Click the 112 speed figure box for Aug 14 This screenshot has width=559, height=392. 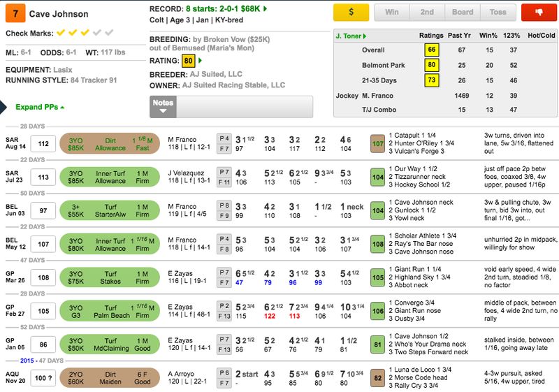43,144
